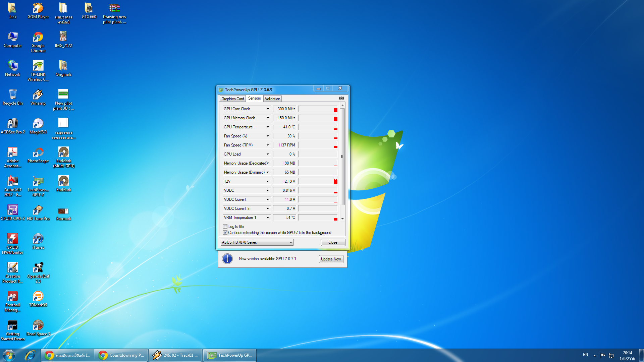The image size is (644, 362).
Task: Open the FurMark (Multi-GPU) desktop shortcut
Action: click(x=63, y=153)
